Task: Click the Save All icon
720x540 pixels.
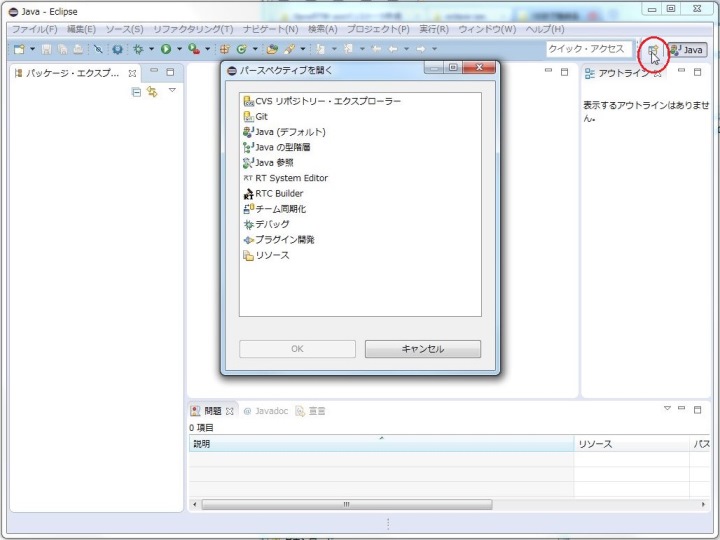Action: pos(62,49)
